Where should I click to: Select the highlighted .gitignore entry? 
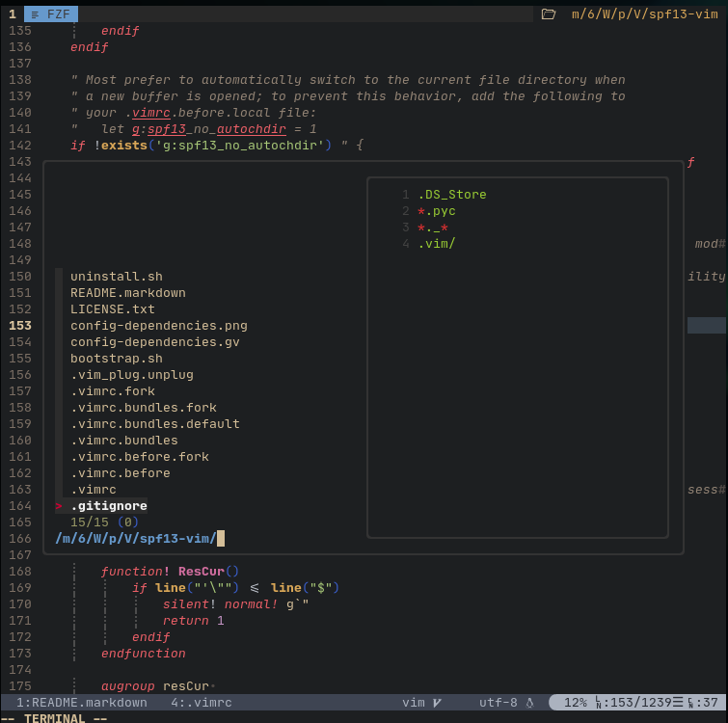(x=109, y=506)
